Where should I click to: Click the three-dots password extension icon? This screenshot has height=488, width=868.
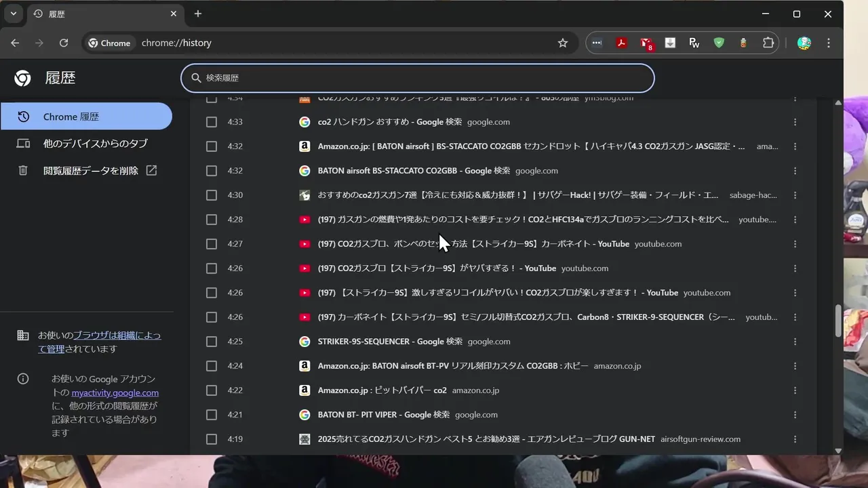pyautogui.click(x=597, y=43)
